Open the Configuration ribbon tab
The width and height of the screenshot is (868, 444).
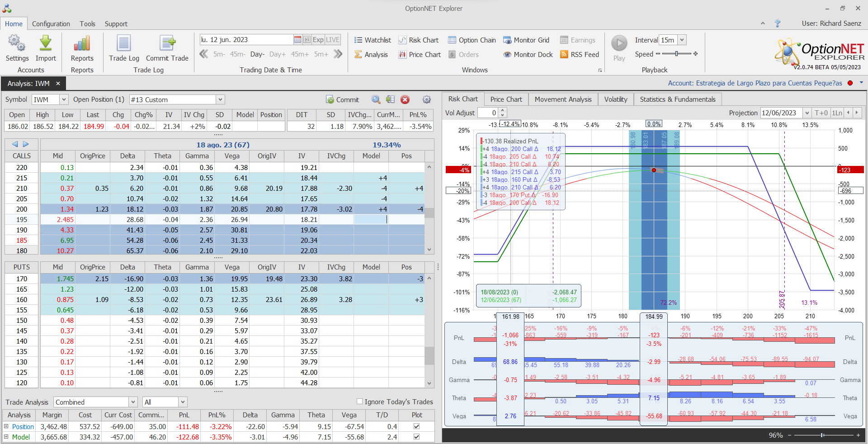tap(51, 24)
